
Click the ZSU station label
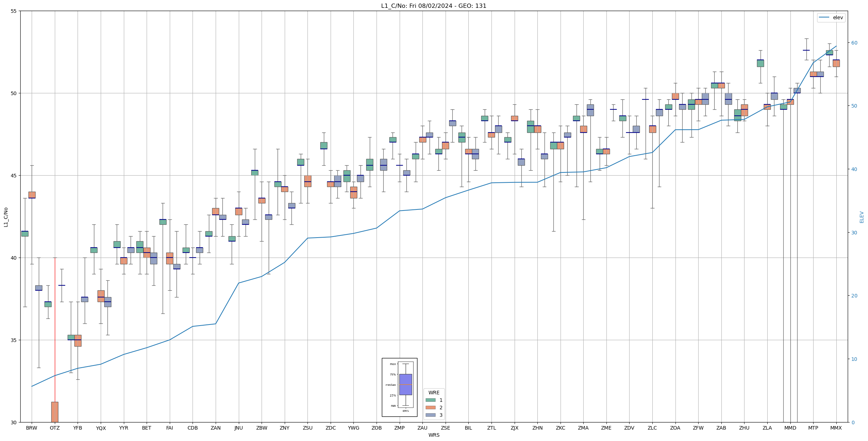click(307, 428)
